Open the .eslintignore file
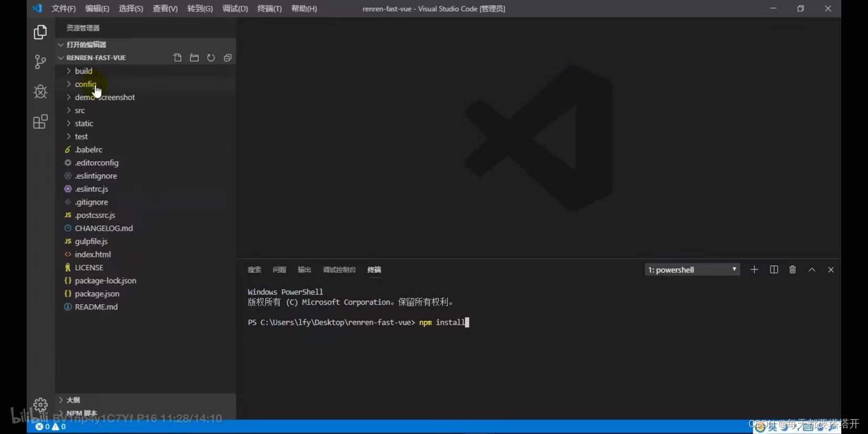Image resolution: width=868 pixels, height=434 pixels. [146, 176]
